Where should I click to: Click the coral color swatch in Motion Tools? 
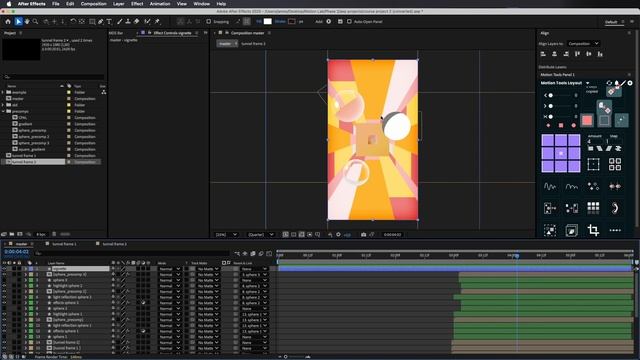pyautogui.click(x=587, y=120)
